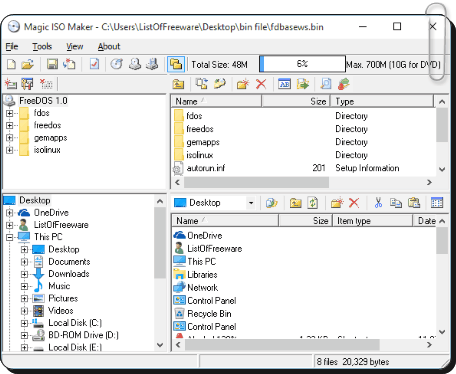Click the rename AB icon
This screenshot has height=374, width=456.
pyautogui.click(x=284, y=84)
